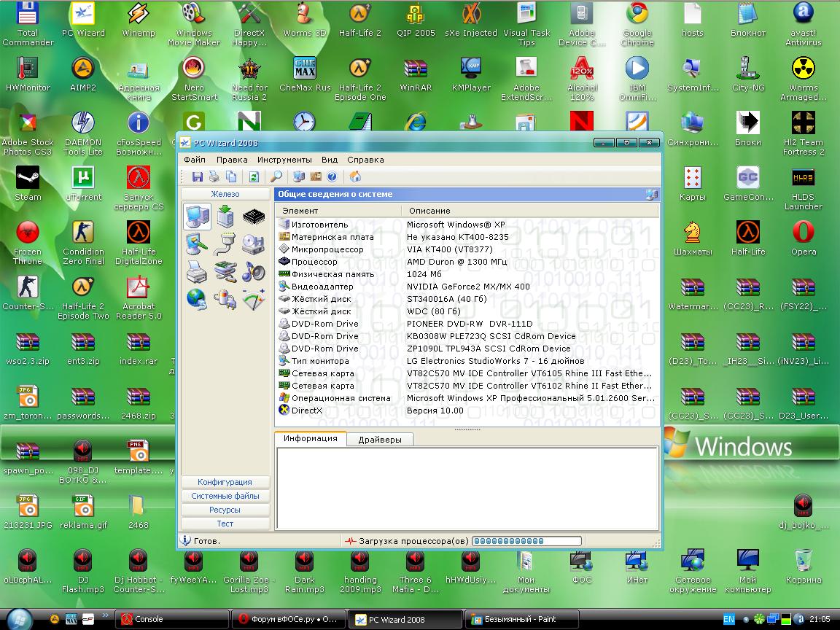Switch to the Драйверы tab

[379, 440]
